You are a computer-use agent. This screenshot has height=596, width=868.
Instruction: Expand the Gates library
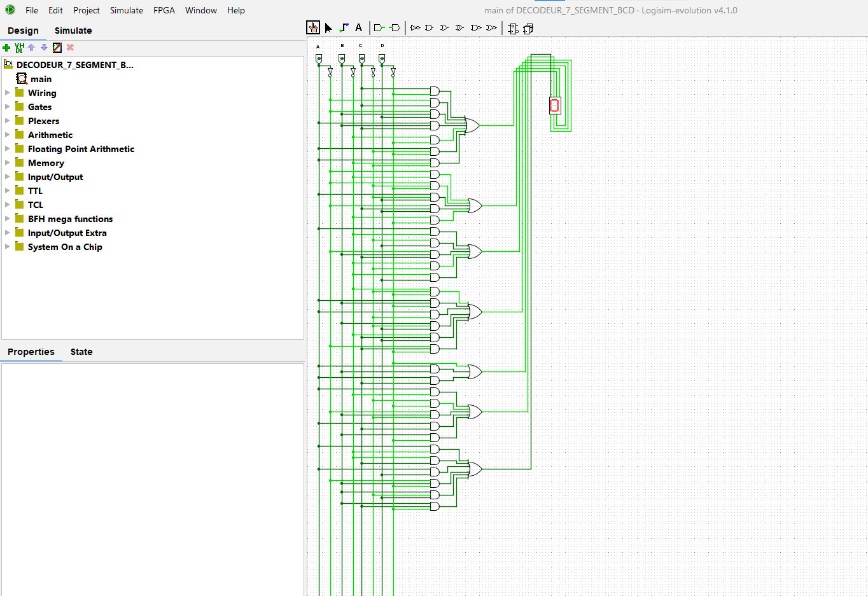(x=8, y=107)
